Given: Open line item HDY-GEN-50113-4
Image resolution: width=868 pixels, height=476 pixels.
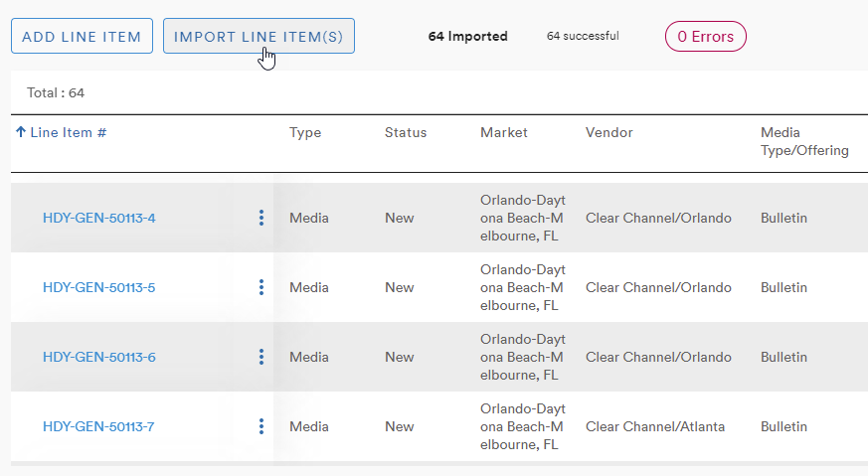Looking at the screenshot, I should [99, 218].
